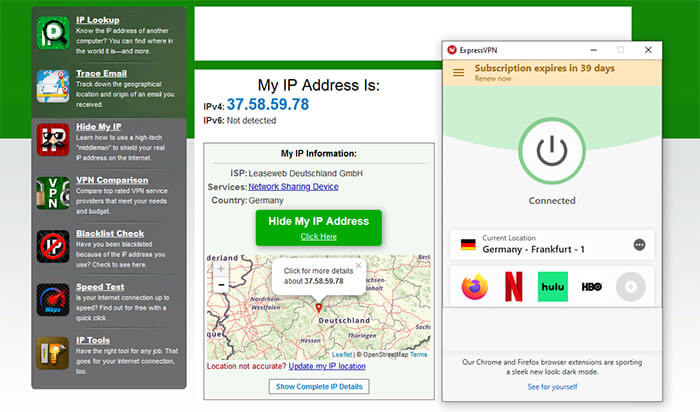Click the map Terms link
Screen dimensions: 700x412
418,354
